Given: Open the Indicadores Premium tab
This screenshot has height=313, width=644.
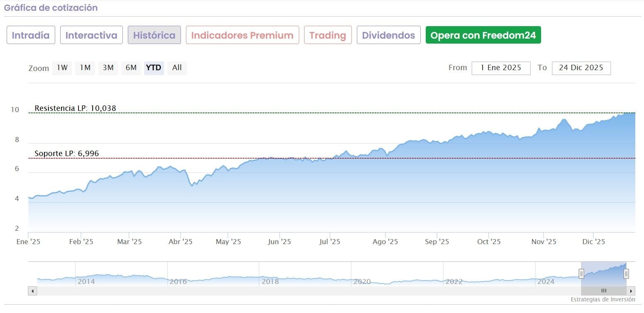Looking at the screenshot, I should [x=242, y=35].
